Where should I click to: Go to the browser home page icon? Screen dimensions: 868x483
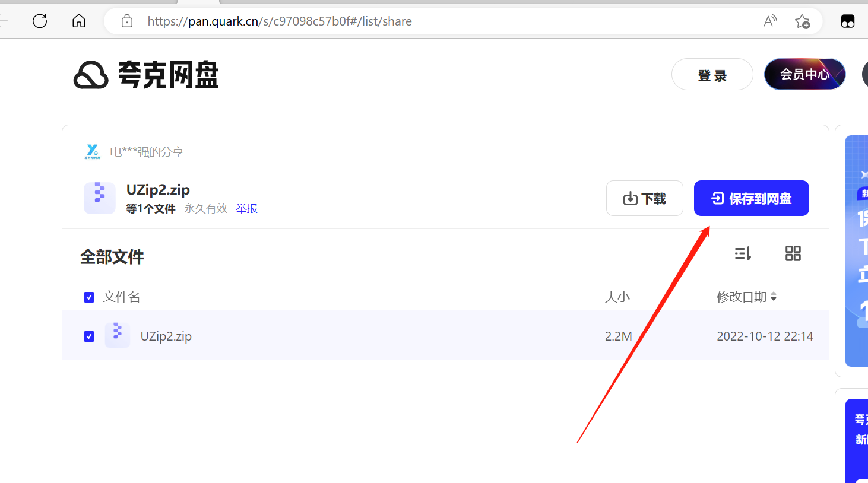point(79,21)
